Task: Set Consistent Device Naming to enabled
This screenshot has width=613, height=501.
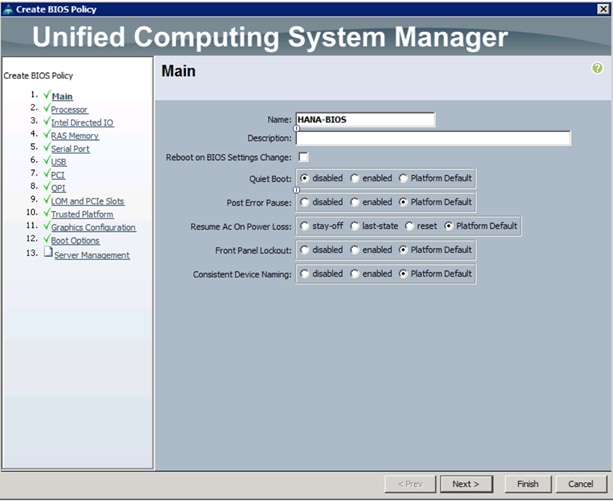Action: [x=354, y=274]
